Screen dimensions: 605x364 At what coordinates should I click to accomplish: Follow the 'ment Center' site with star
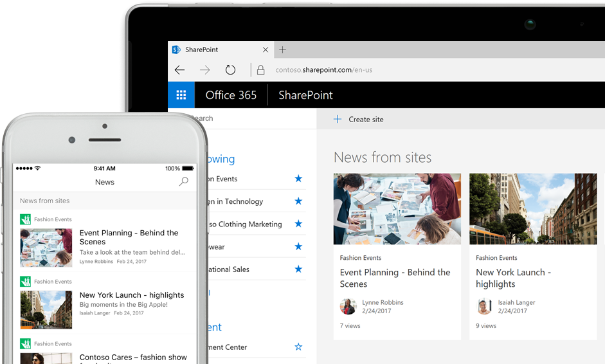298,347
